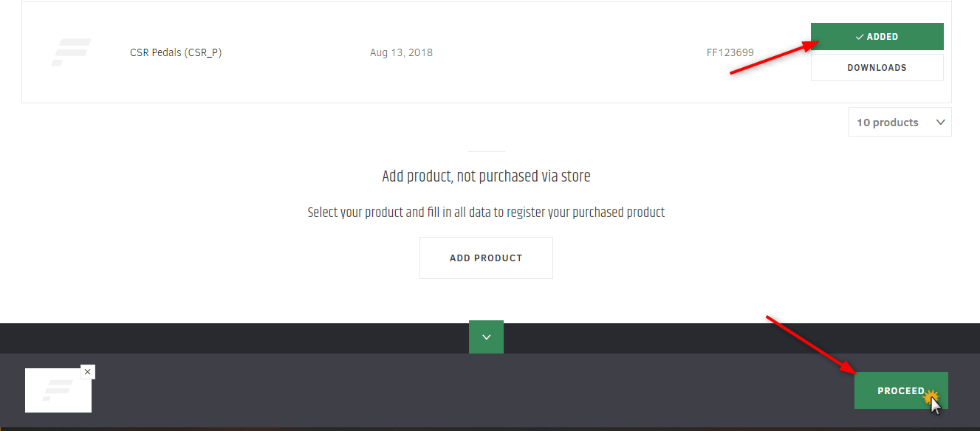Click the ADD PRODUCT button

pos(486,258)
